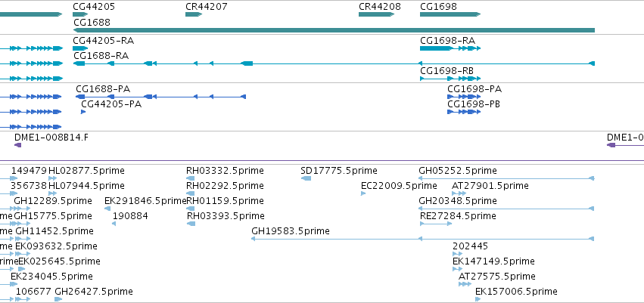Select the CR44208 gene arrow glyph
This screenshot has height=303, width=644.
(x=377, y=14)
